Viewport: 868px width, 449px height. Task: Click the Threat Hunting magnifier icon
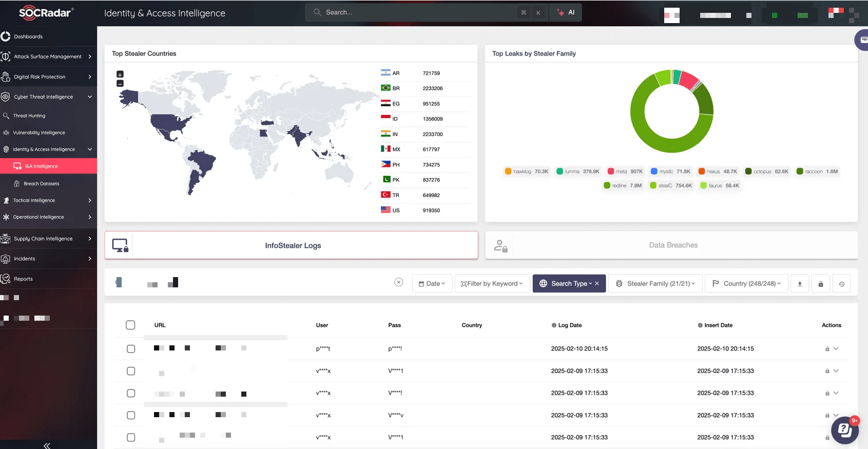pyautogui.click(x=6, y=116)
